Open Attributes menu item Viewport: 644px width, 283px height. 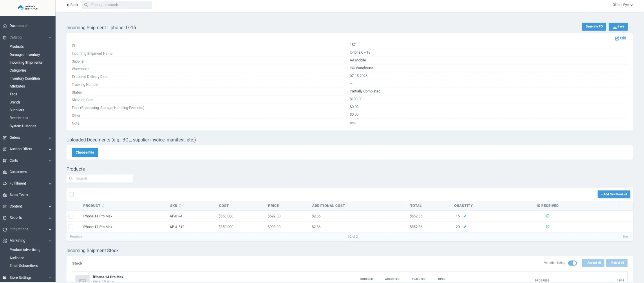coord(17,86)
